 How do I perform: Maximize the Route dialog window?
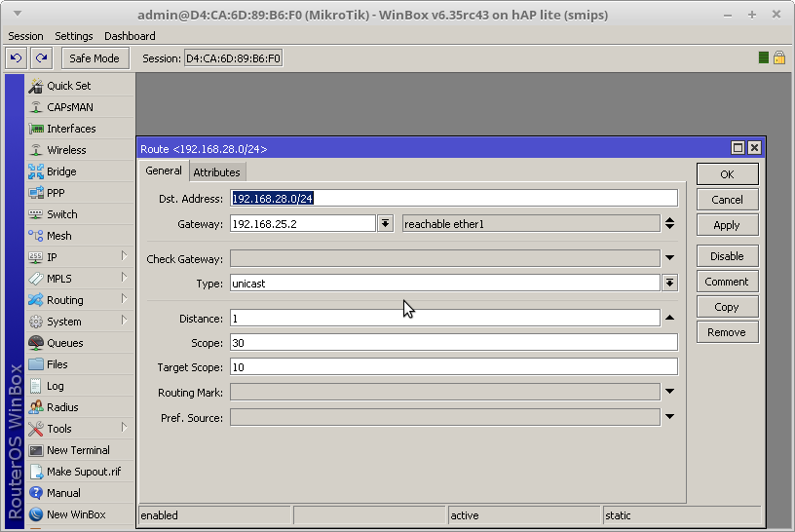click(x=738, y=147)
